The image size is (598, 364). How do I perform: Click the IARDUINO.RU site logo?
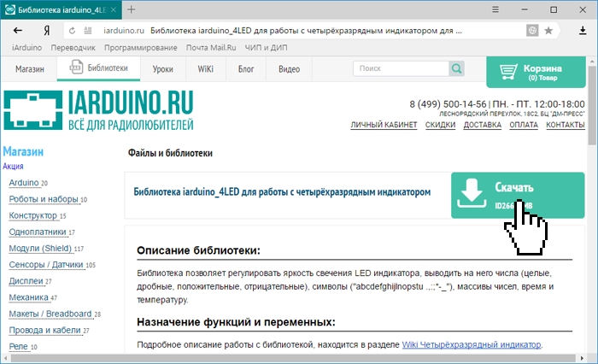pos(98,110)
